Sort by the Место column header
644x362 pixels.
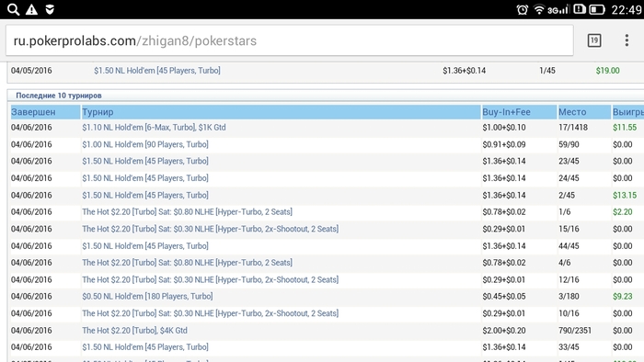(584, 112)
